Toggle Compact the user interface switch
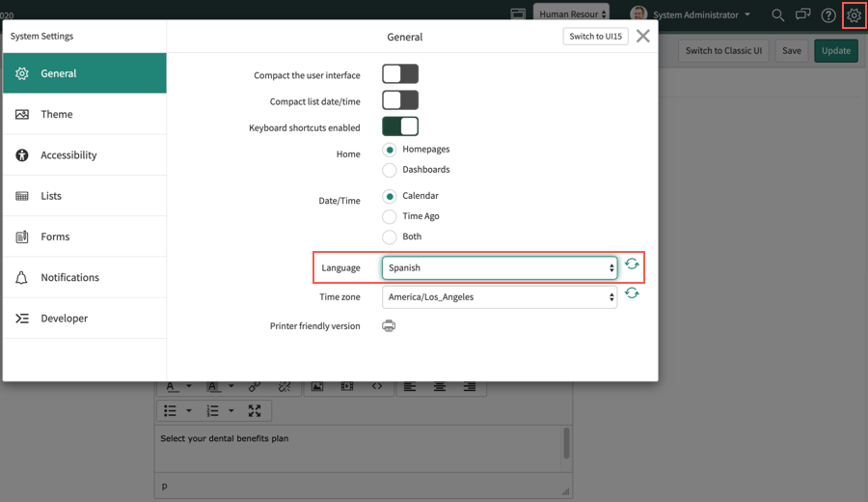The image size is (868, 502). tap(400, 73)
